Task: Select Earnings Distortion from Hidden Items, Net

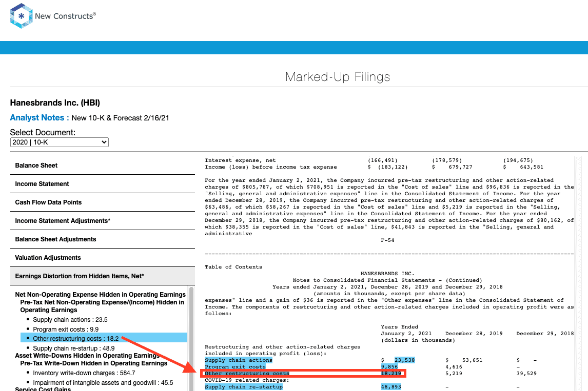Action: 103,276
